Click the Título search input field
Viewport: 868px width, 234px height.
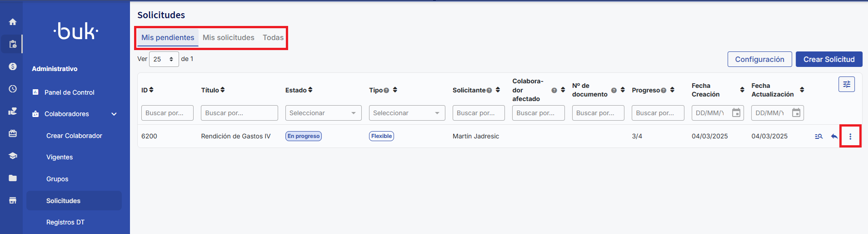coord(239,113)
